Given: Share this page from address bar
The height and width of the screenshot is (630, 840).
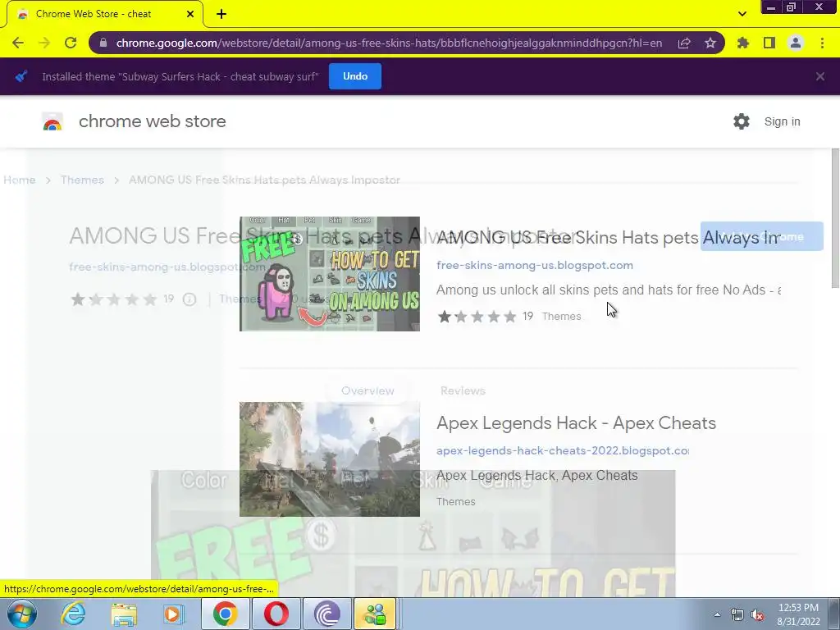Looking at the screenshot, I should 684,43.
